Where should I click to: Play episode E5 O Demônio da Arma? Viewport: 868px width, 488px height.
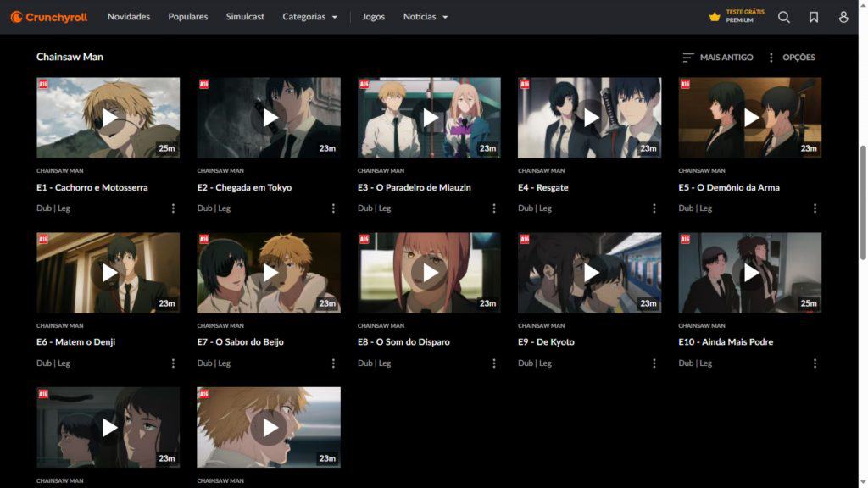(750, 118)
